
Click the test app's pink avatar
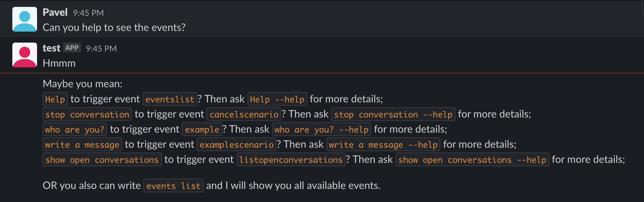(x=25, y=55)
